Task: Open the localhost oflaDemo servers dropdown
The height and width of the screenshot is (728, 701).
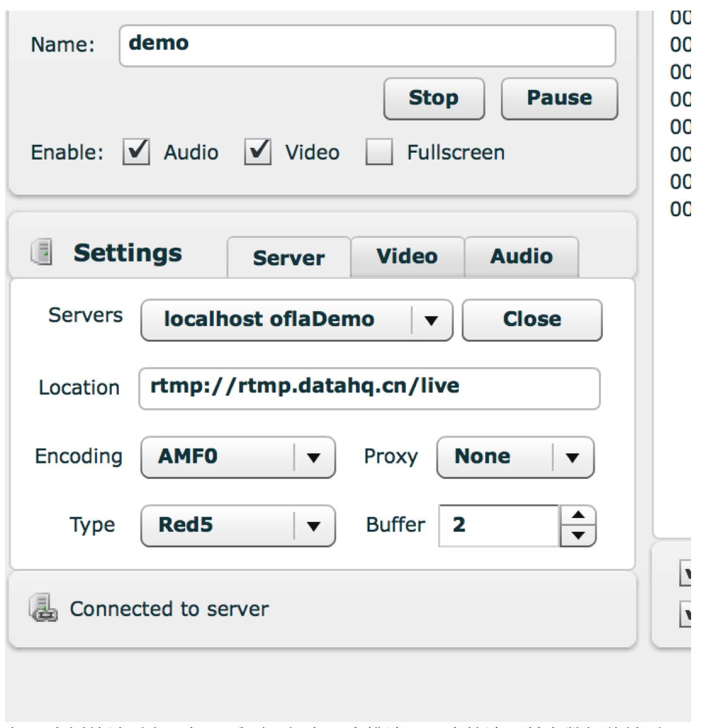Action: (297, 321)
